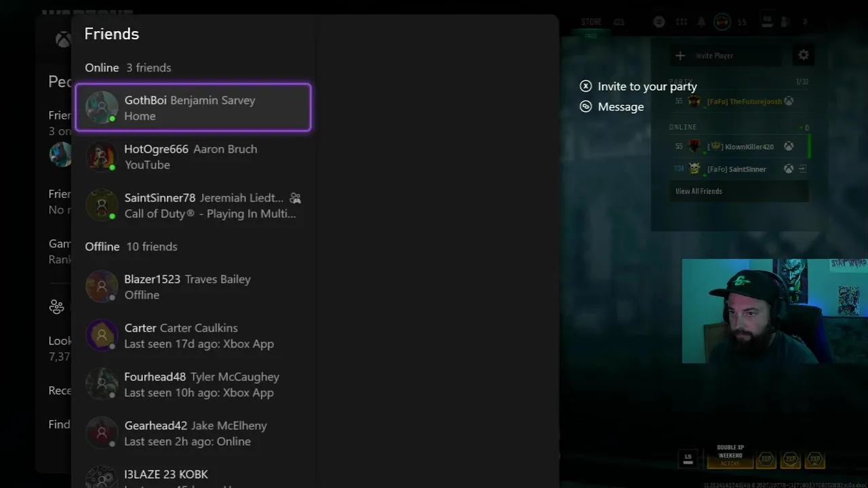Viewport: 868px width, 488px height.
Task: Select the GothBoi Benjamin Sarvey friend row
Action: [193, 108]
